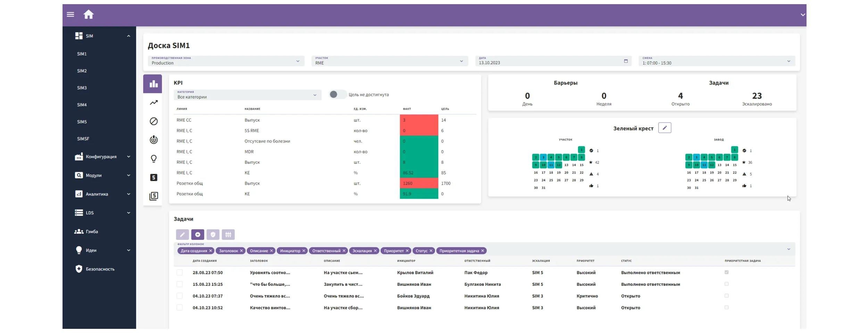This screenshot has height=333, width=868.
Task: Open the trend line chart panel icon
Action: (154, 103)
